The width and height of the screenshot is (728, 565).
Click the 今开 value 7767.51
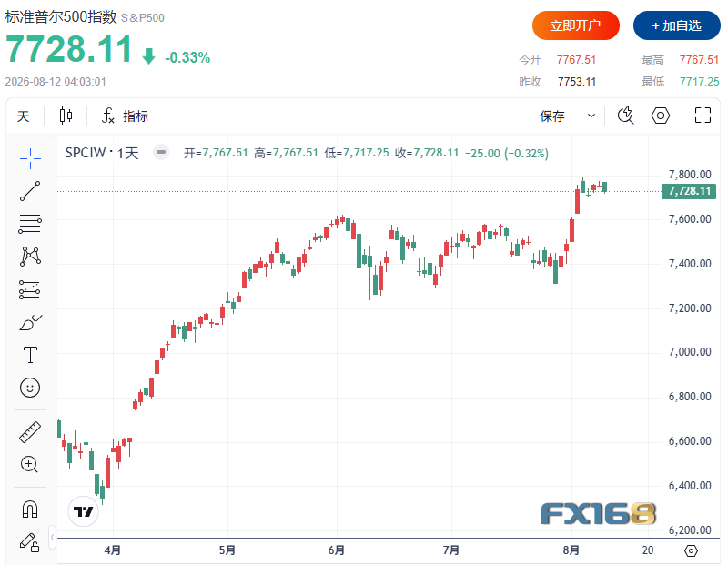click(x=576, y=60)
